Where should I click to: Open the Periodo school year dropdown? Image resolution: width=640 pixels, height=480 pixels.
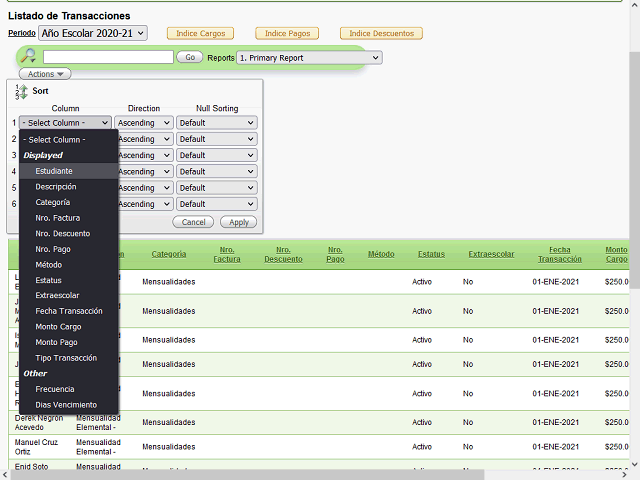(93, 33)
